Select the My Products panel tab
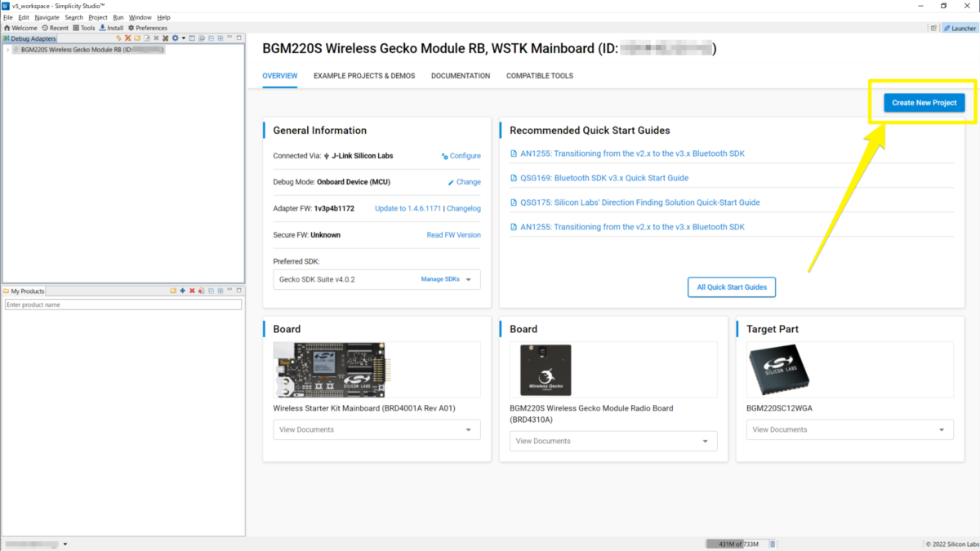The image size is (980, 551). point(24,291)
